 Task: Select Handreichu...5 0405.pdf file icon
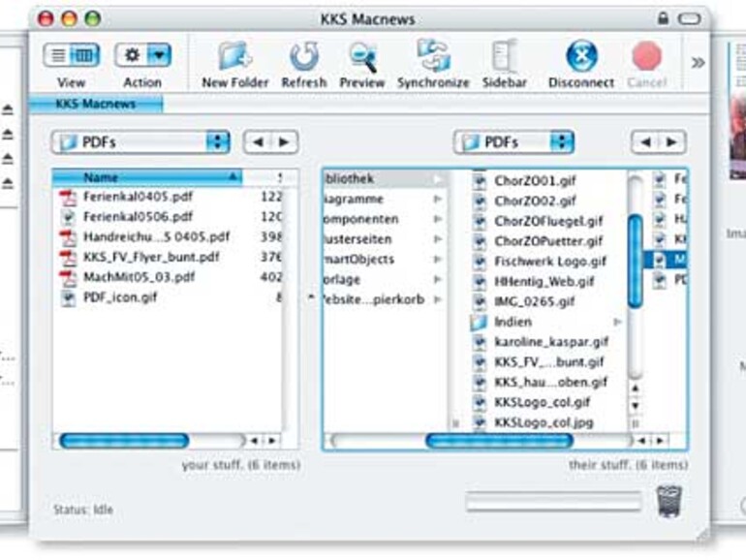click(68, 237)
